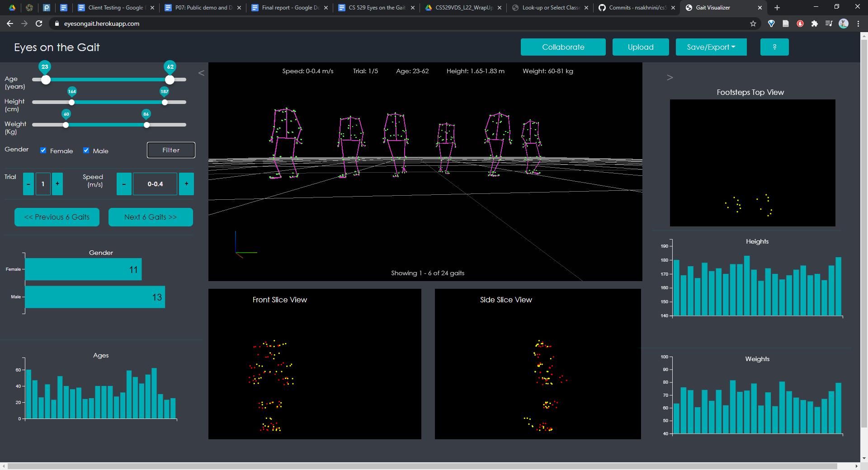Click the media control playlist icon in toolbar
868x470 pixels.
click(829, 23)
